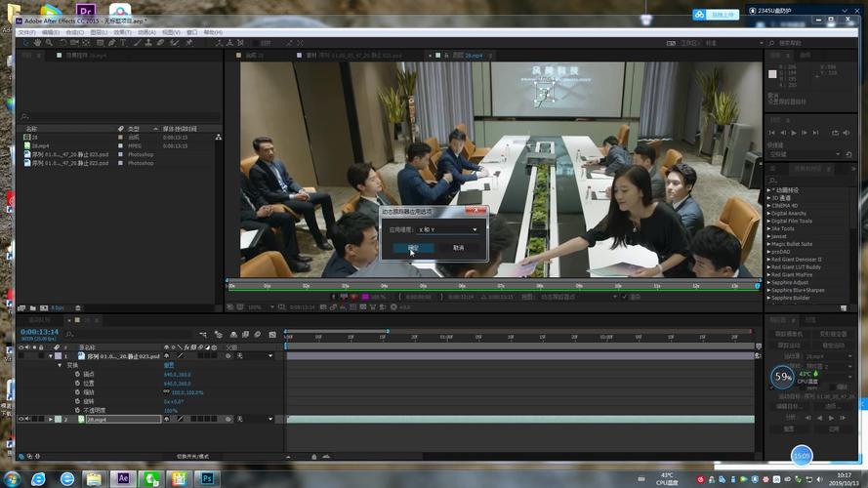868x488 pixels.
Task: Select the Pen tool in toolbar
Action: pyautogui.click(x=112, y=43)
